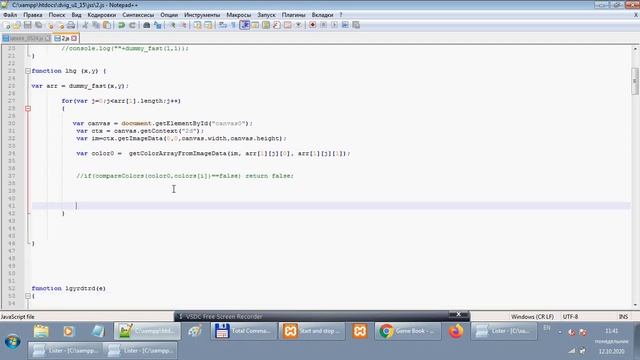Switch to the inactive first document tab

coord(27,38)
